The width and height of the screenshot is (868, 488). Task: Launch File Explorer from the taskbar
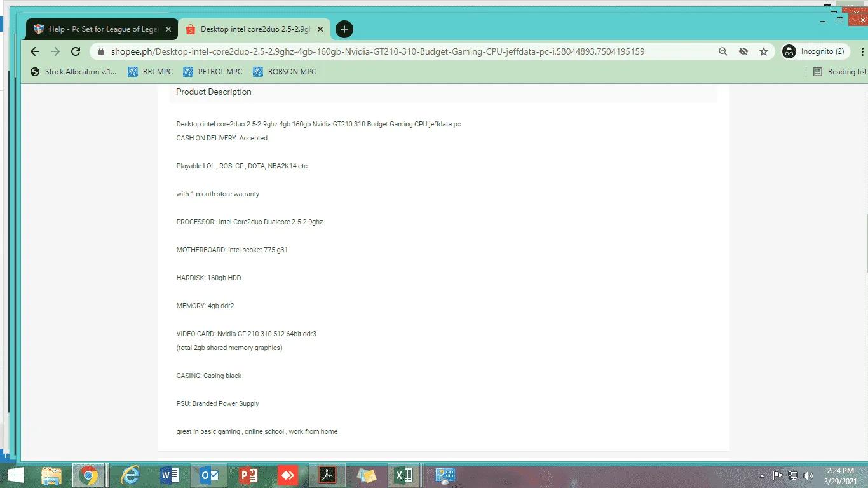(x=51, y=475)
